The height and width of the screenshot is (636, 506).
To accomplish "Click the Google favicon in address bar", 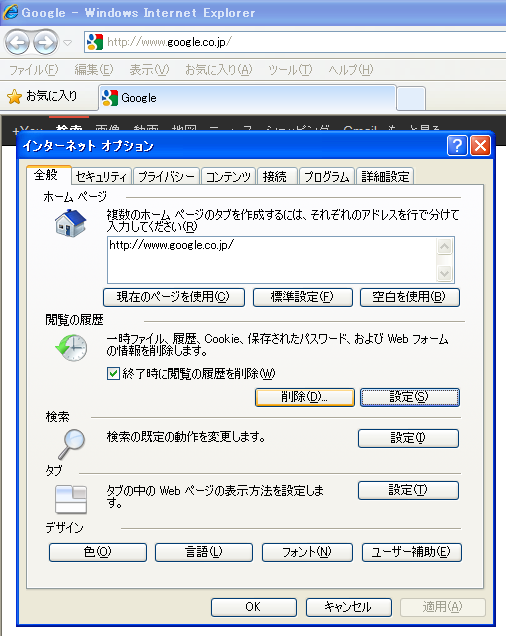I will pyautogui.click(x=95, y=42).
